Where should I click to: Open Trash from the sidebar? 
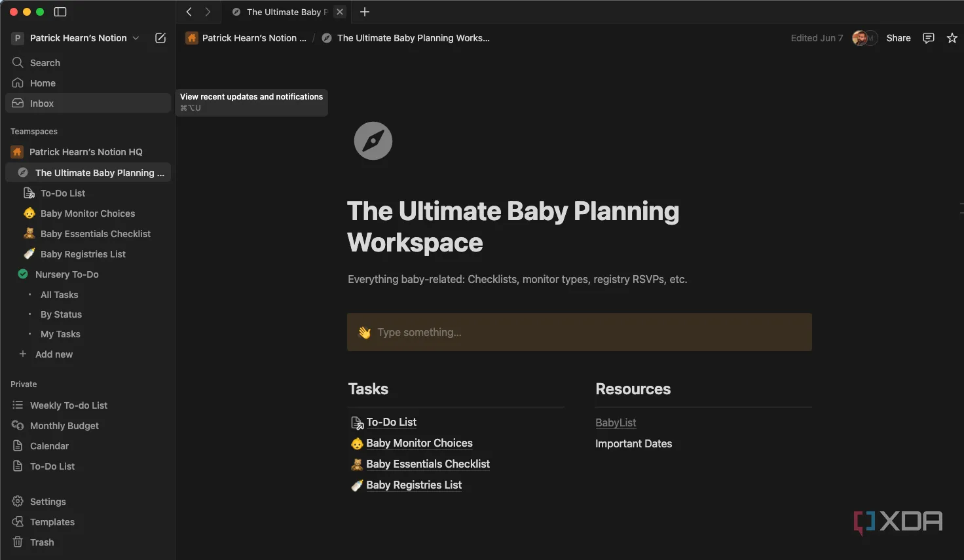pos(88,542)
